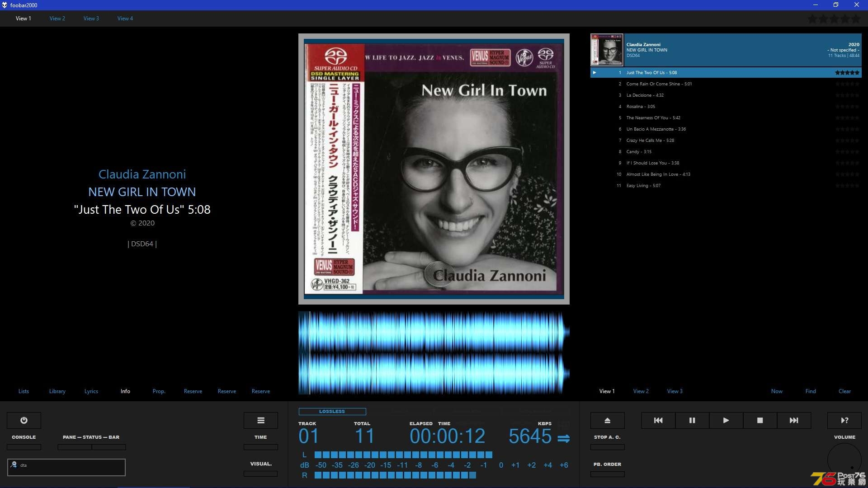Click the Now button under the playlist

point(777,391)
